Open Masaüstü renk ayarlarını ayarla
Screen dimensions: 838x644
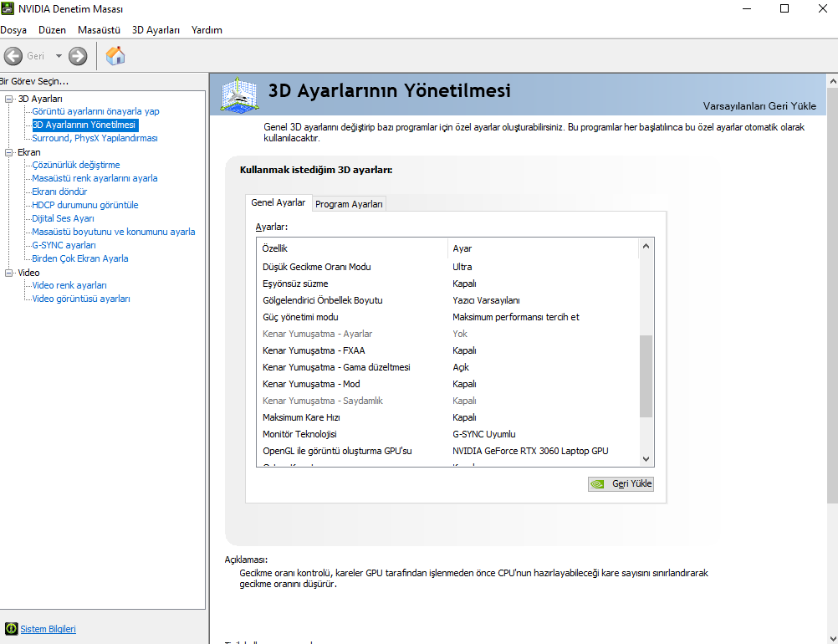tap(95, 178)
